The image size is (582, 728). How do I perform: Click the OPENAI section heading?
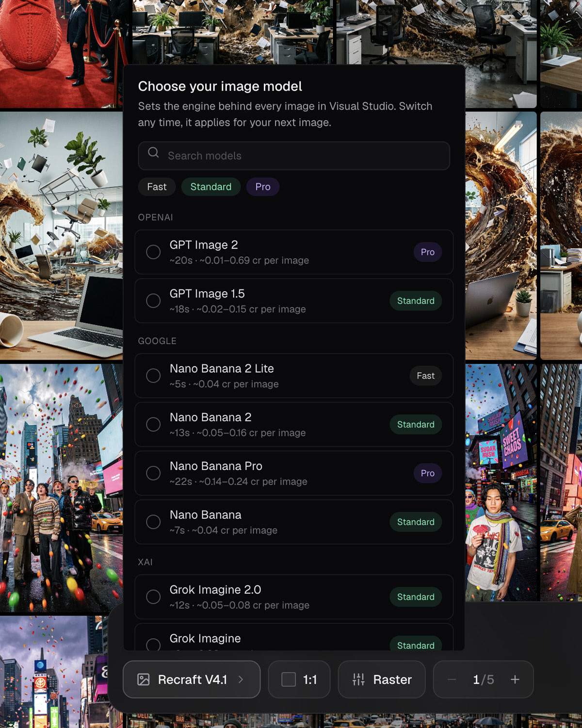[155, 217]
